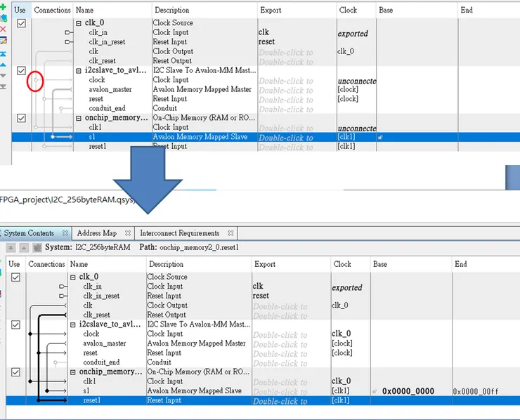520x420 pixels.
Task: Click the clk_in_reset export pin icon in tabbed view
Action: pyautogui.click(x=63, y=296)
